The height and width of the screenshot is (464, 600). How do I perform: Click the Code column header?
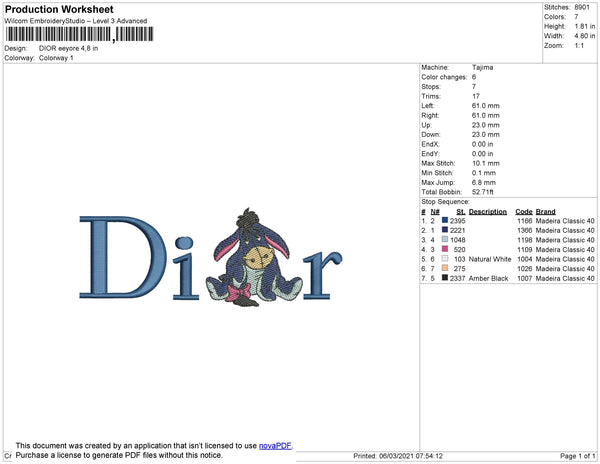[524, 212]
